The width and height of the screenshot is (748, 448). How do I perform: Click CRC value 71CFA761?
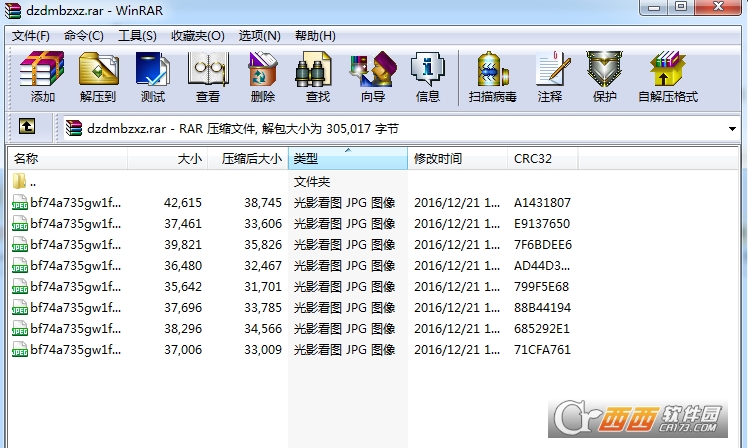coord(542,350)
